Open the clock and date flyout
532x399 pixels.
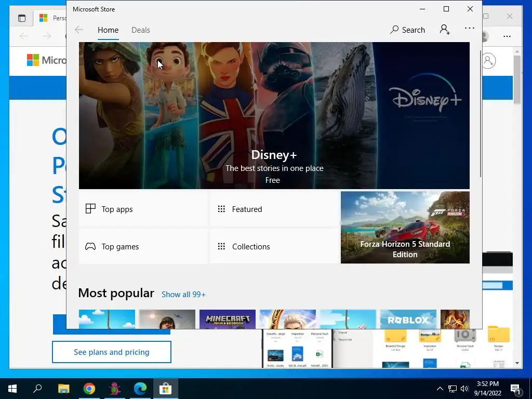click(x=487, y=389)
